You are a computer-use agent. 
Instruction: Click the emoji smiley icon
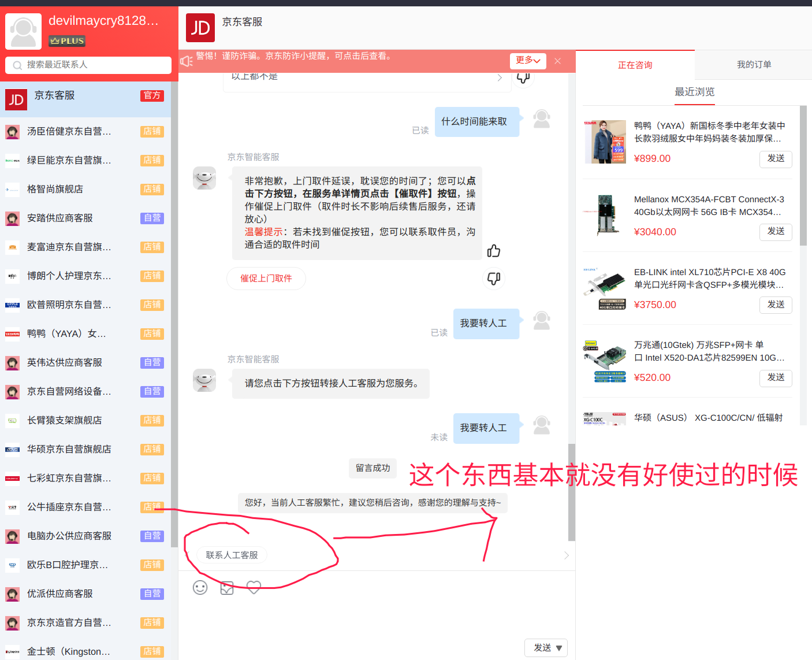(x=200, y=588)
